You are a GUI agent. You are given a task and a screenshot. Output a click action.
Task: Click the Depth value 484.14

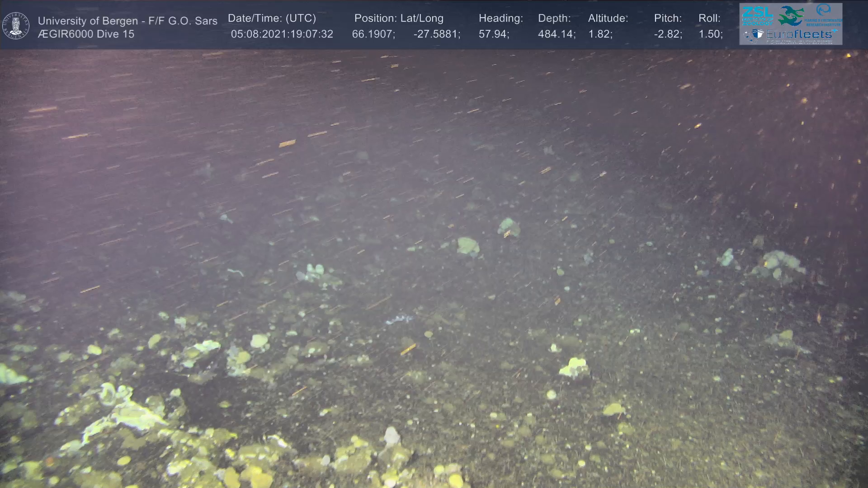click(556, 34)
